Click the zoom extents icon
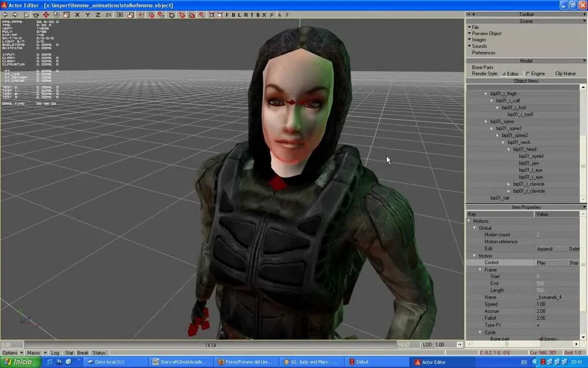Image resolution: width=588 pixels, height=368 pixels. click(211, 15)
